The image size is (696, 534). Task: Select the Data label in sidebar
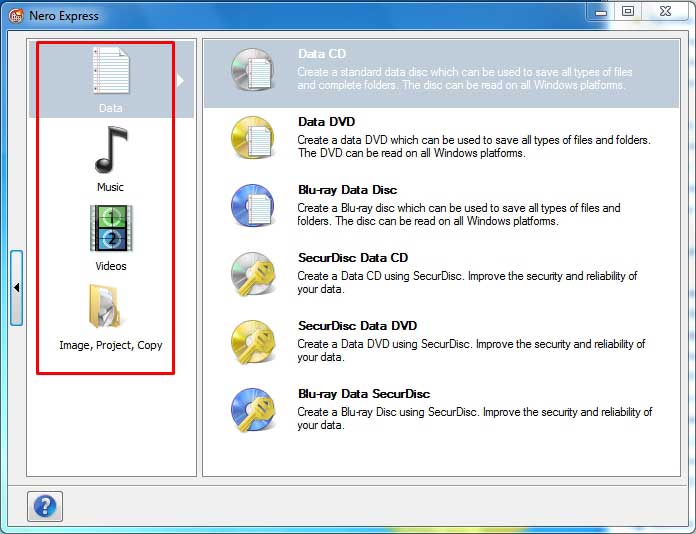pyautogui.click(x=111, y=108)
